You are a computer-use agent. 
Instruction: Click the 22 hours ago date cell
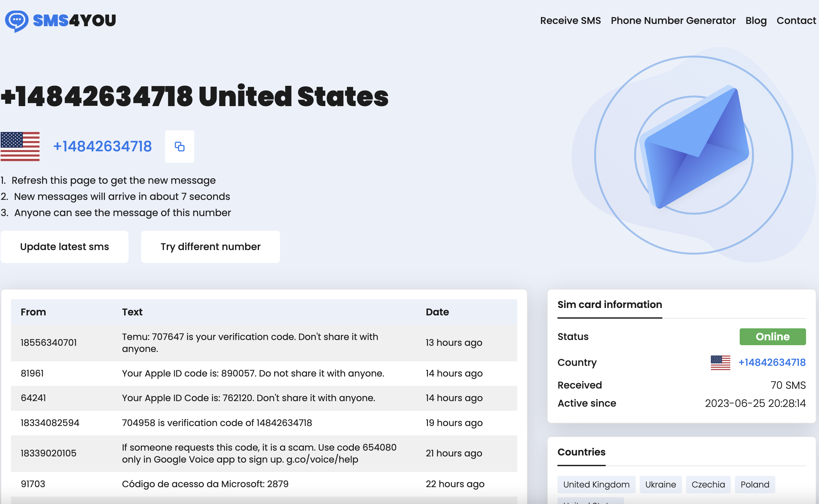[455, 484]
